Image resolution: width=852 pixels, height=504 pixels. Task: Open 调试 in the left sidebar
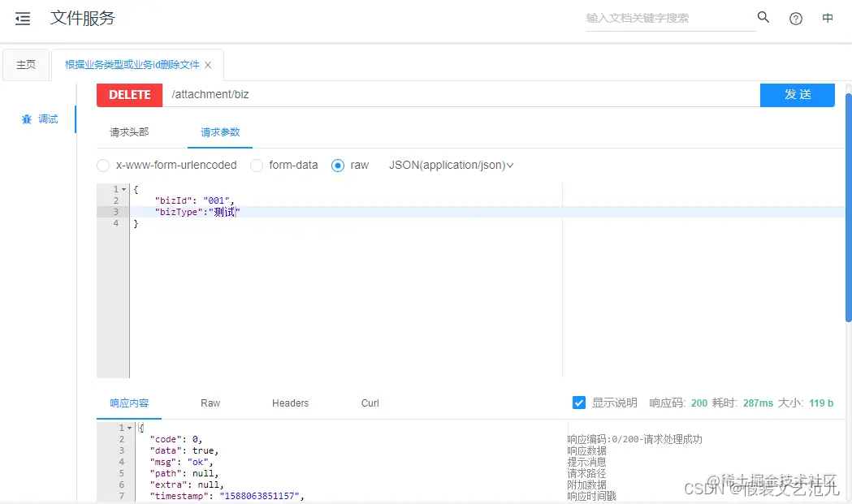[x=48, y=119]
